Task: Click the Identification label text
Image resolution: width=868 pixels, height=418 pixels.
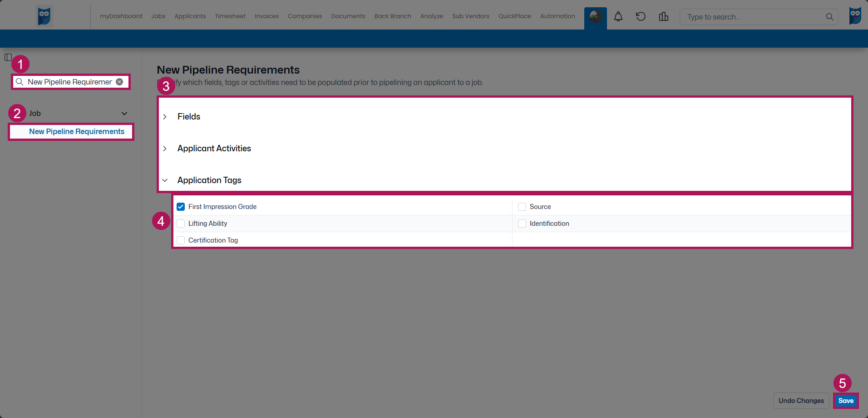Action: click(549, 224)
